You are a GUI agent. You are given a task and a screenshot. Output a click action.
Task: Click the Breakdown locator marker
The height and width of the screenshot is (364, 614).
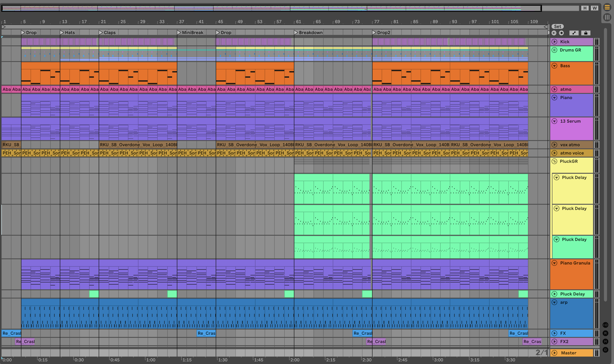(296, 32)
